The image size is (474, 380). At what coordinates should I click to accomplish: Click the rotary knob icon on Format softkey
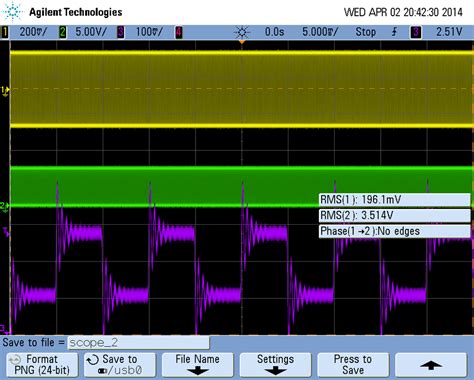(x=15, y=360)
